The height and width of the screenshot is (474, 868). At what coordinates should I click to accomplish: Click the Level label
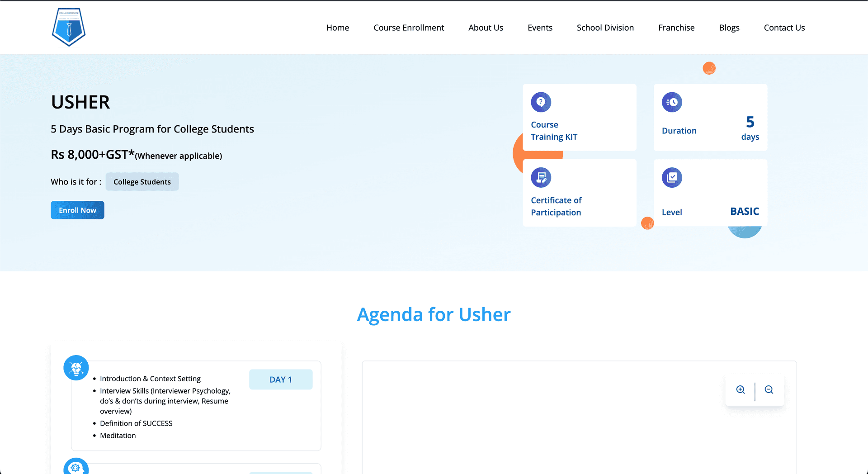(x=672, y=212)
